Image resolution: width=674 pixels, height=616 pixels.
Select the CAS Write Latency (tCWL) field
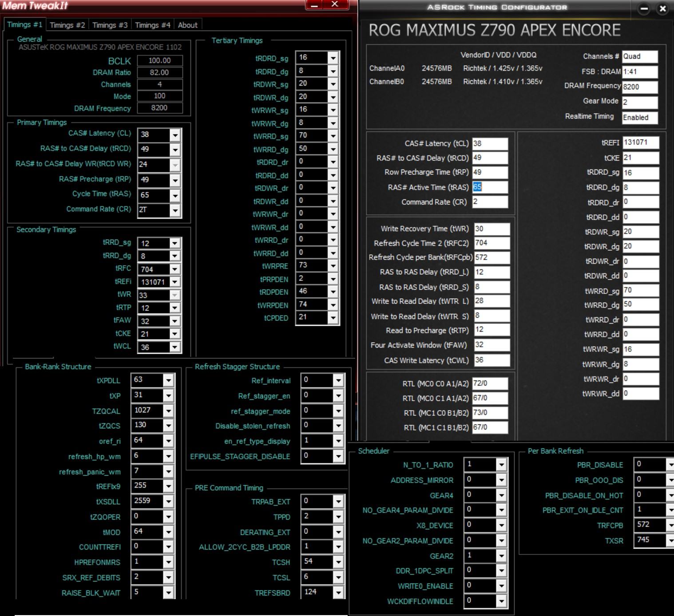pos(492,360)
